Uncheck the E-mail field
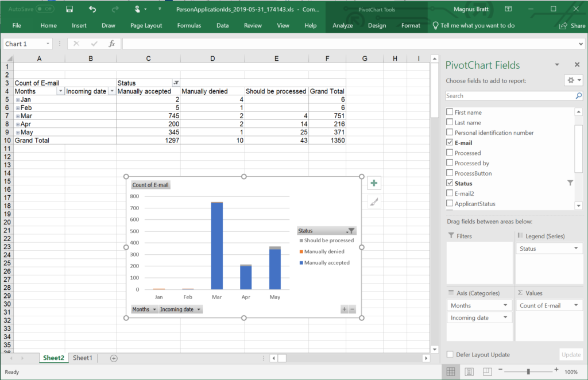The height and width of the screenshot is (380, 588). pyautogui.click(x=450, y=142)
